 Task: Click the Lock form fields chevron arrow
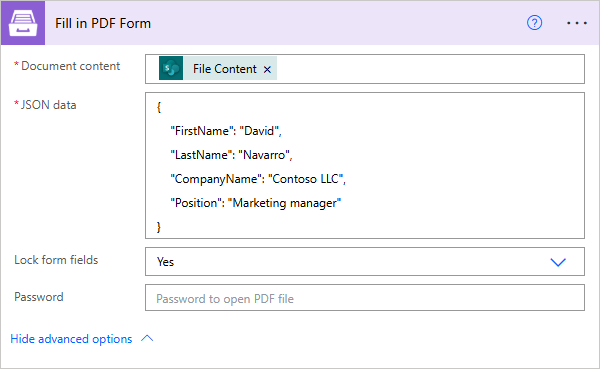tap(558, 262)
